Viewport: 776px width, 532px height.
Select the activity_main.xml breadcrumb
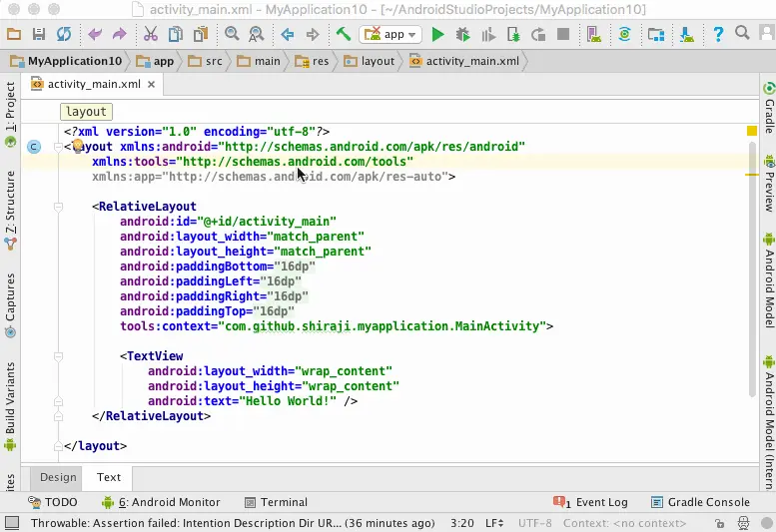point(464,61)
